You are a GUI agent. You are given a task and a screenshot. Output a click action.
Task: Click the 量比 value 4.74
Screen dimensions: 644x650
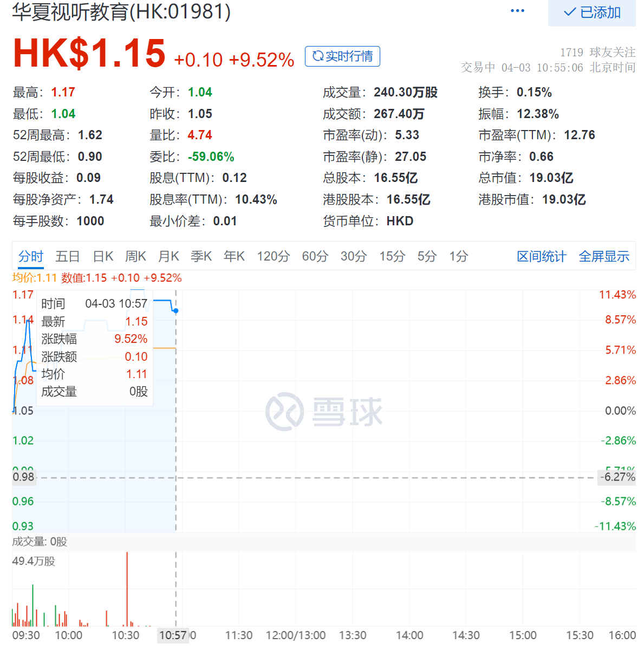point(200,135)
